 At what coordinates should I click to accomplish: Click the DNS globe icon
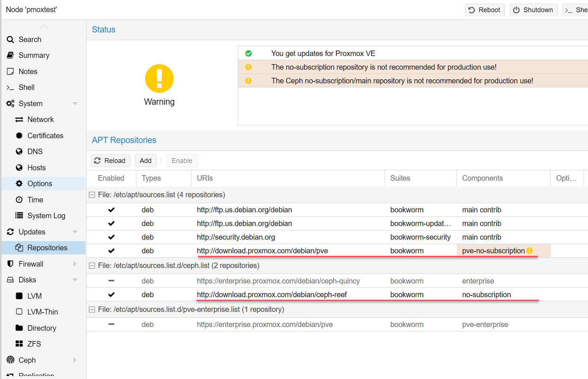19,152
